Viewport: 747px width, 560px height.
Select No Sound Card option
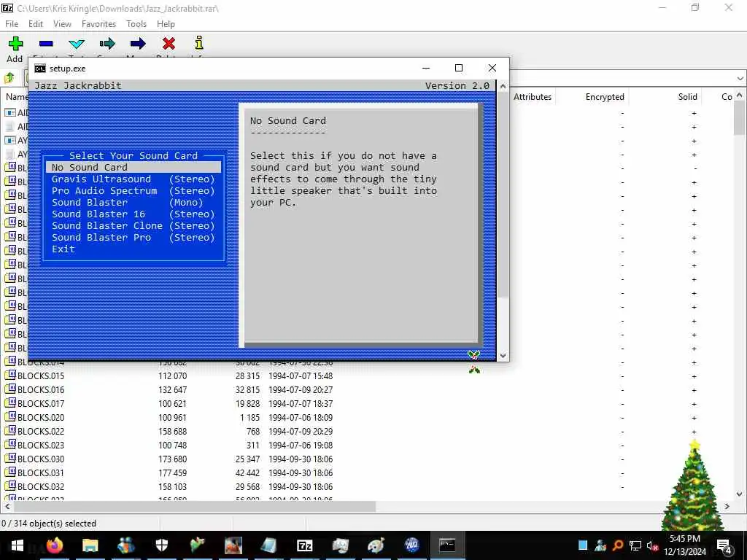[133, 167]
